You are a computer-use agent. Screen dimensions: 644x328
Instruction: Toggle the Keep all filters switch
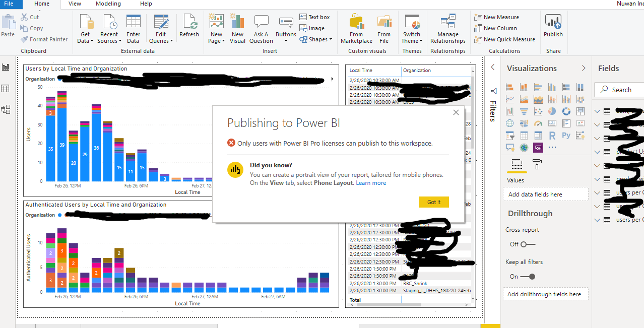click(528, 277)
